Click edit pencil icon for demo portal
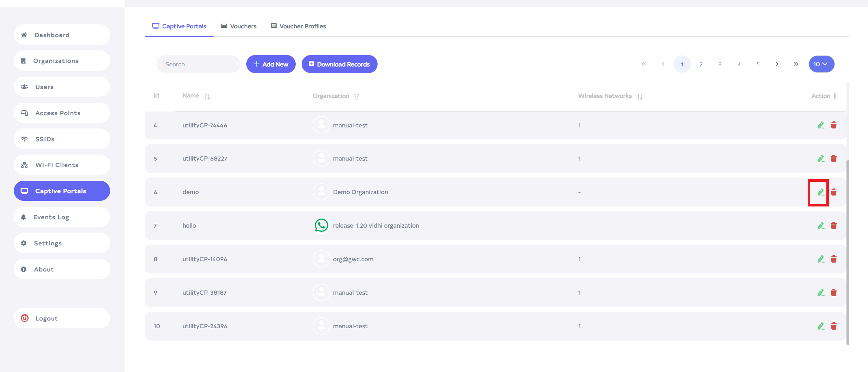868x372 pixels. coord(821,192)
